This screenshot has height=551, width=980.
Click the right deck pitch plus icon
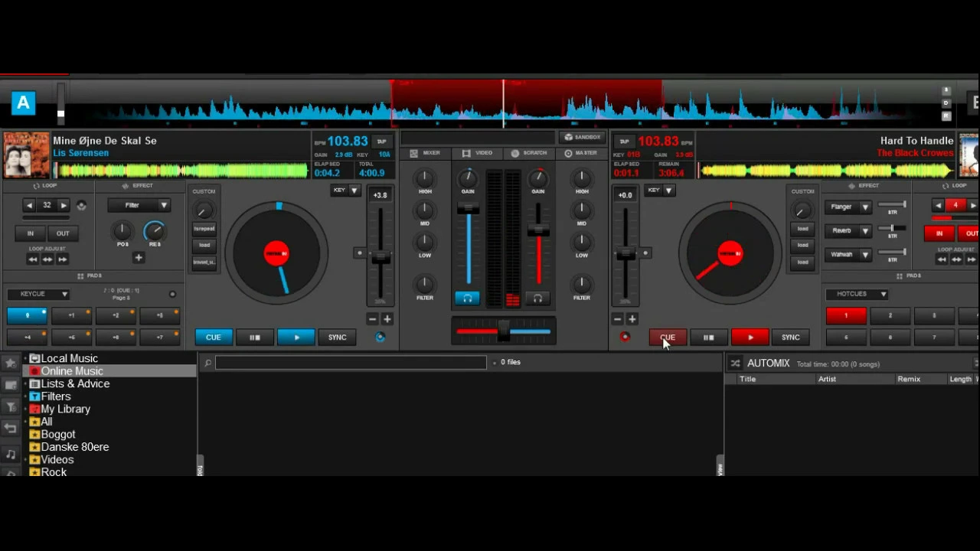tap(632, 319)
